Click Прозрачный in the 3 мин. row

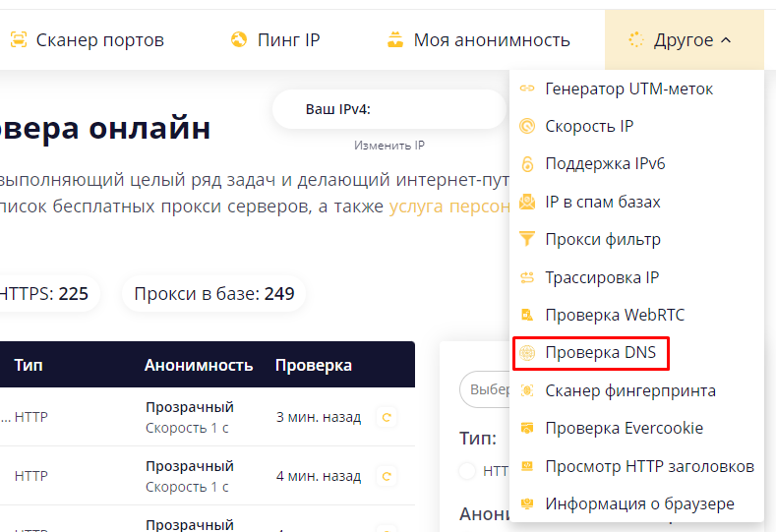click(190, 407)
